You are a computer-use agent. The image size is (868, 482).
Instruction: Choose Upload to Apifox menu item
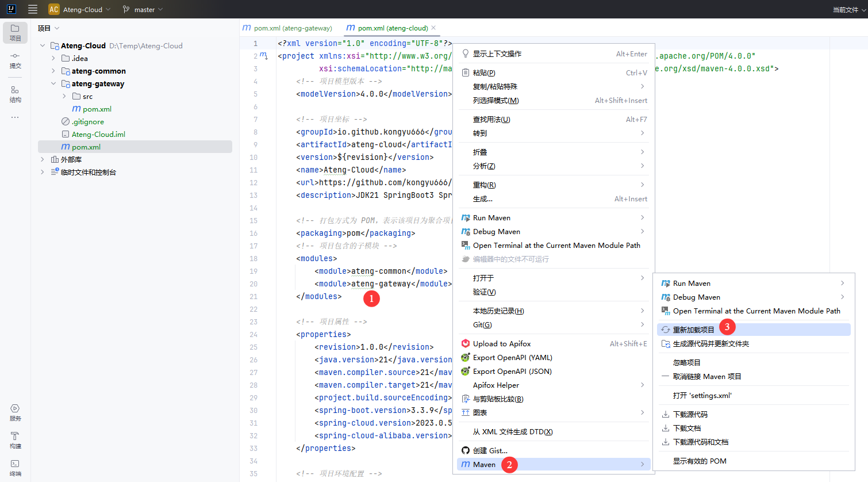501,343
